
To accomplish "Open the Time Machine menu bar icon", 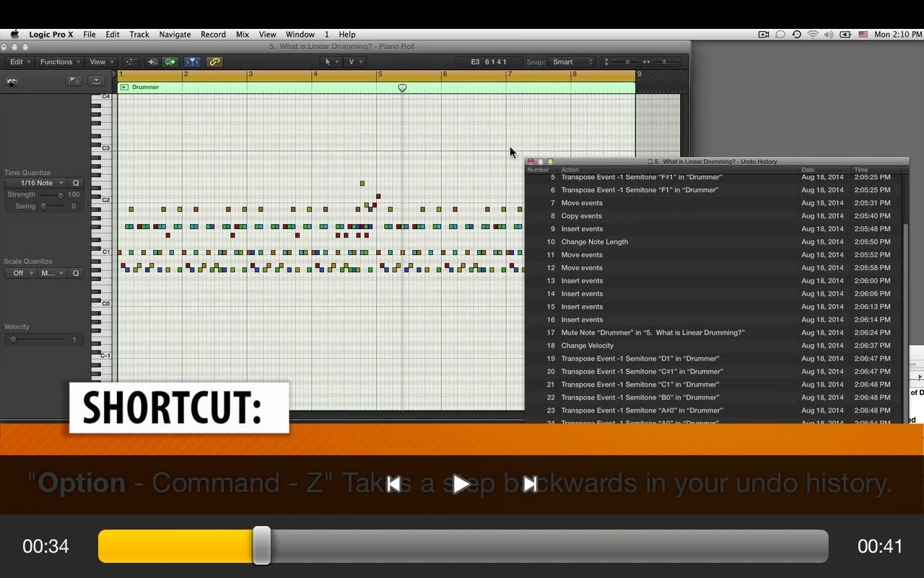I will point(796,34).
